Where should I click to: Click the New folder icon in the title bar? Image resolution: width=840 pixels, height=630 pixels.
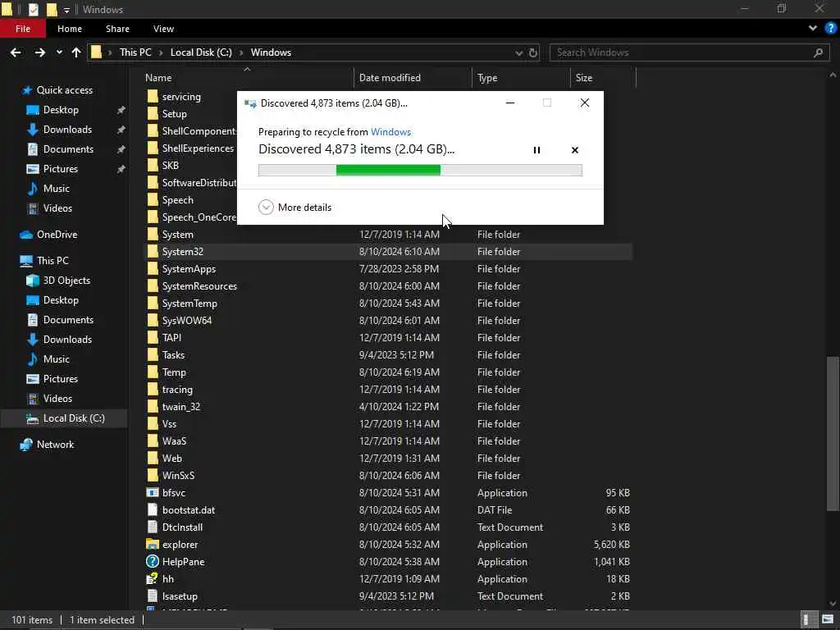coord(52,9)
